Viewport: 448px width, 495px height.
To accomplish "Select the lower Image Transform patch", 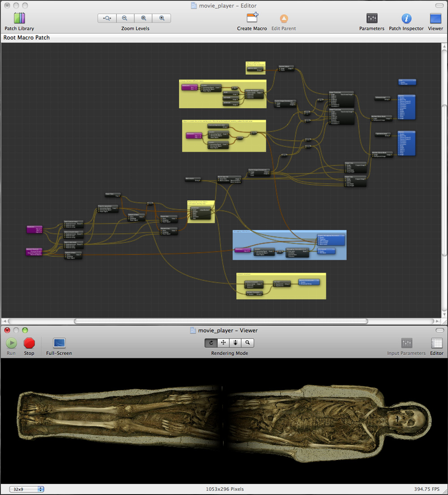I will tap(341, 117).
